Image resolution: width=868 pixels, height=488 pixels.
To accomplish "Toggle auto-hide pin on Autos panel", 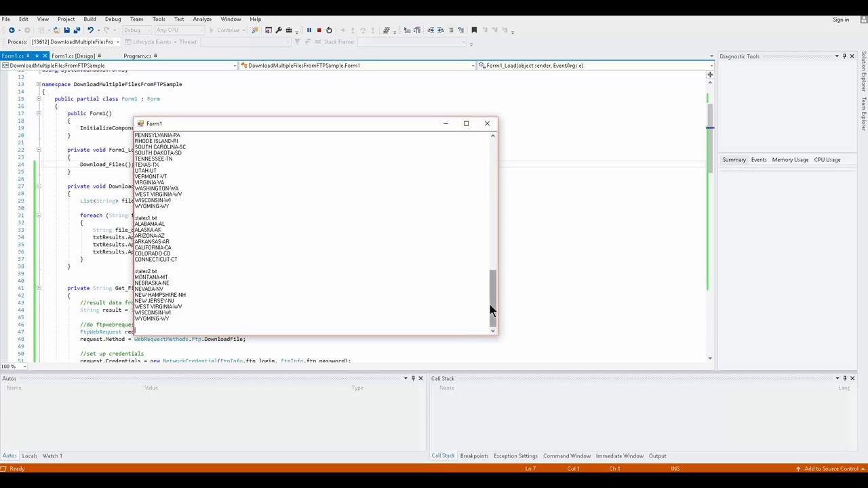I will pos(413,378).
